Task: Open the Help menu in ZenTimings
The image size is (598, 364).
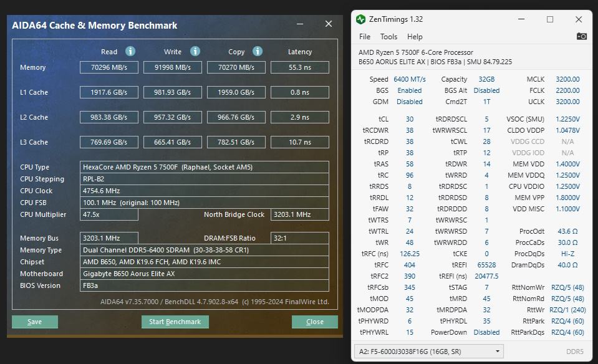Action: point(415,37)
